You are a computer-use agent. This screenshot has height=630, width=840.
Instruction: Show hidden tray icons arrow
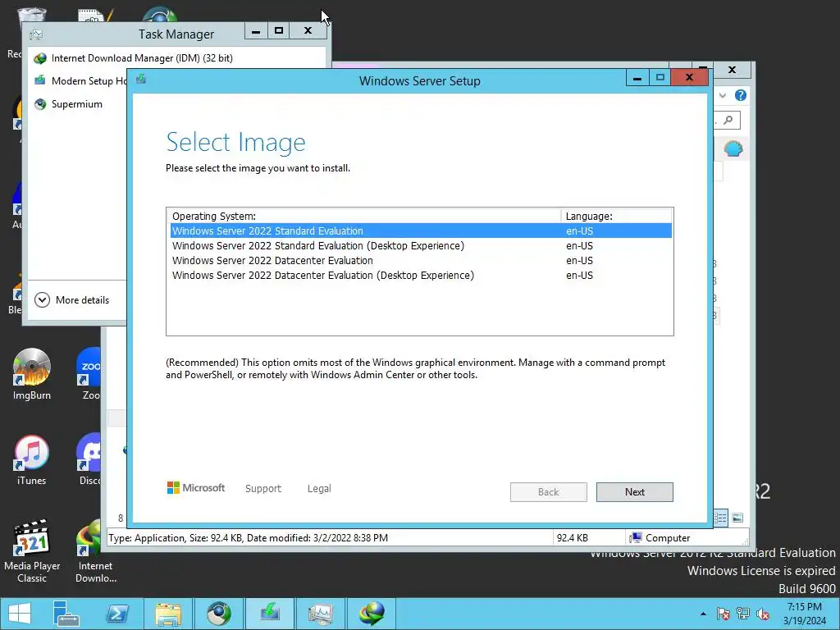tap(703, 614)
